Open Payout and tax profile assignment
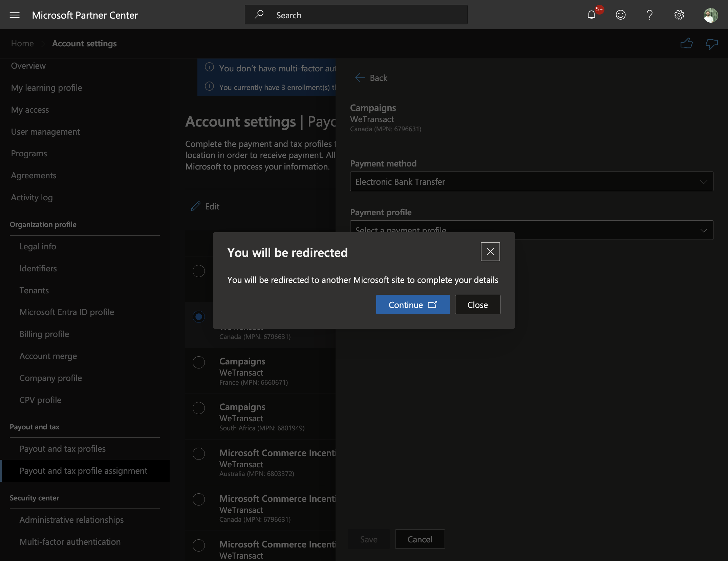This screenshot has height=561, width=728. tap(85, 471)
